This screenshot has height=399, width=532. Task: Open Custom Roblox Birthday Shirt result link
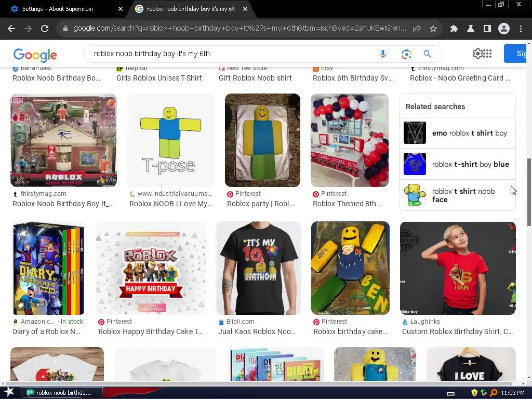[x=457, y=331]
